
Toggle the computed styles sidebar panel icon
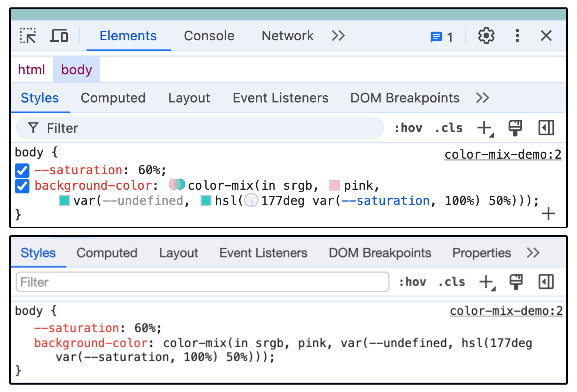point(546,128)
